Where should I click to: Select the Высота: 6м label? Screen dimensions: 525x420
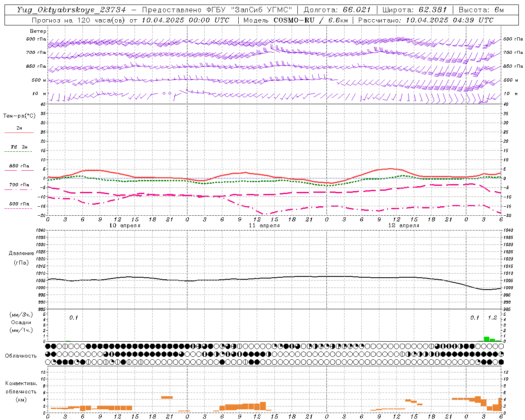click(481, 10)
